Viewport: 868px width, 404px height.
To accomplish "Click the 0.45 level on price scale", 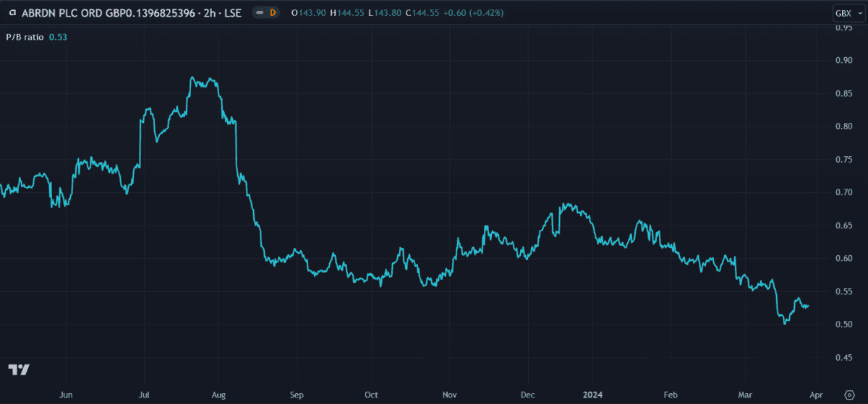I will point(843,357).
